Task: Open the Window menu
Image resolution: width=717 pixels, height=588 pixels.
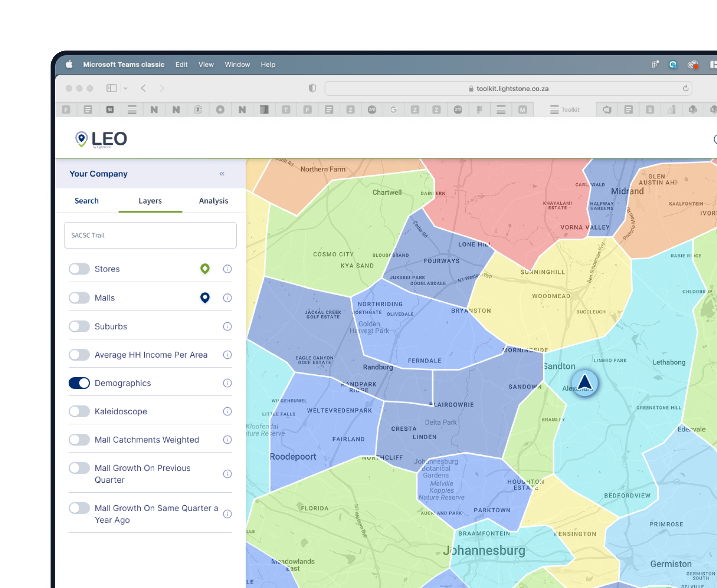Action: (237, 65)
